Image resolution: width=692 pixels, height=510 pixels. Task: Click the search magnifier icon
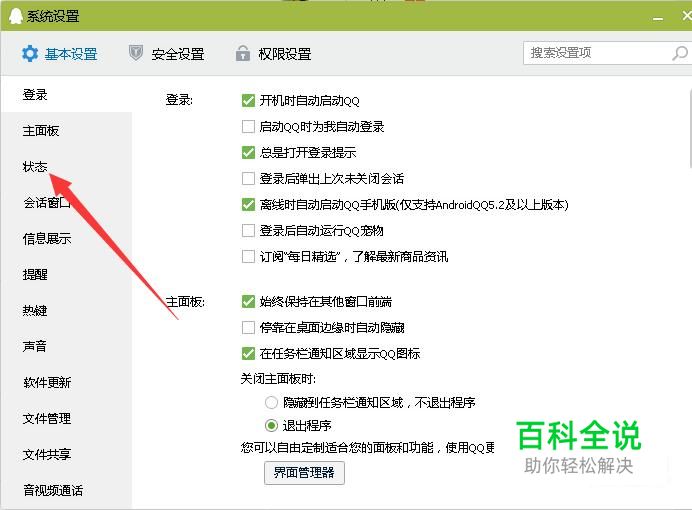pyautogui.click(x=680, y=53)
